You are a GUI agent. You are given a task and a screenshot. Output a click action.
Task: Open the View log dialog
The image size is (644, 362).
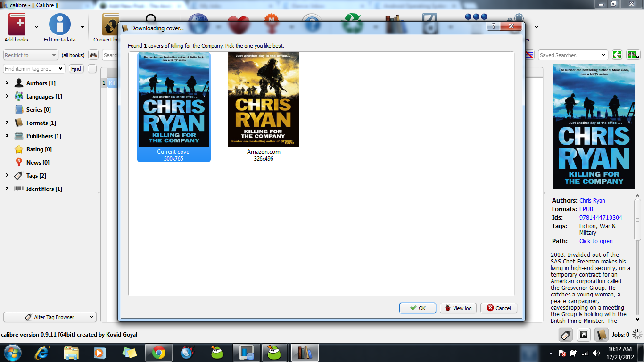[x=458, y=308]
